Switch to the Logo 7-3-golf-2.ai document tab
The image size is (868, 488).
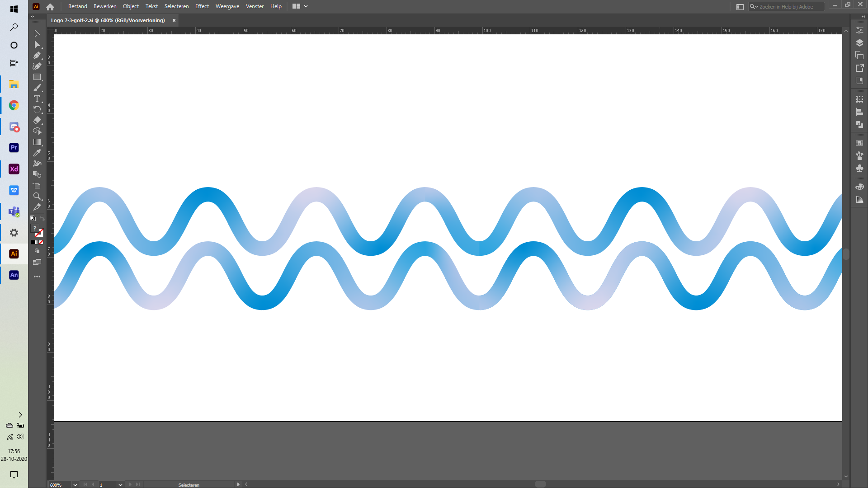108,20
